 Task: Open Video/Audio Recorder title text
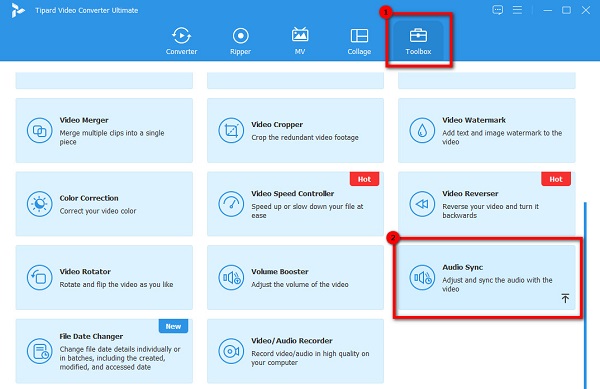pyautogui.click(x=292, y=340)
